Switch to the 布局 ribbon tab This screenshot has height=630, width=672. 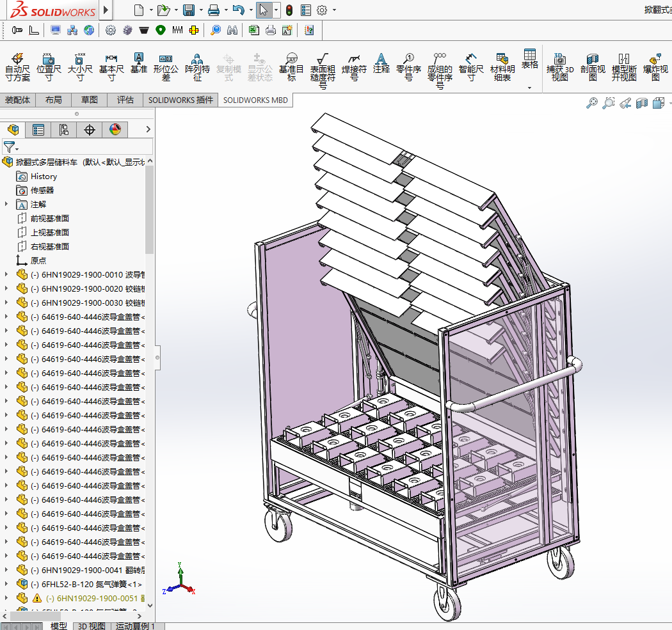click(54, 100)
